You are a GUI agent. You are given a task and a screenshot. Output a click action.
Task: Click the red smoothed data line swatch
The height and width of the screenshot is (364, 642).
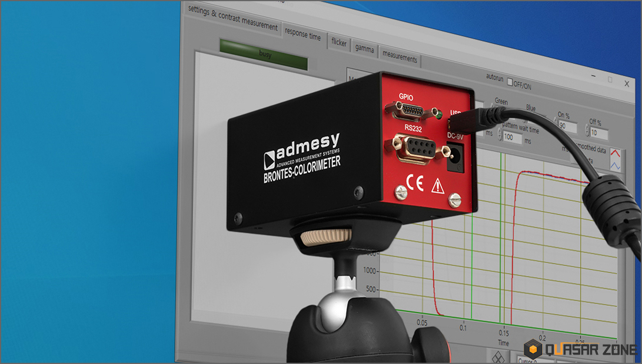[615, 154]
